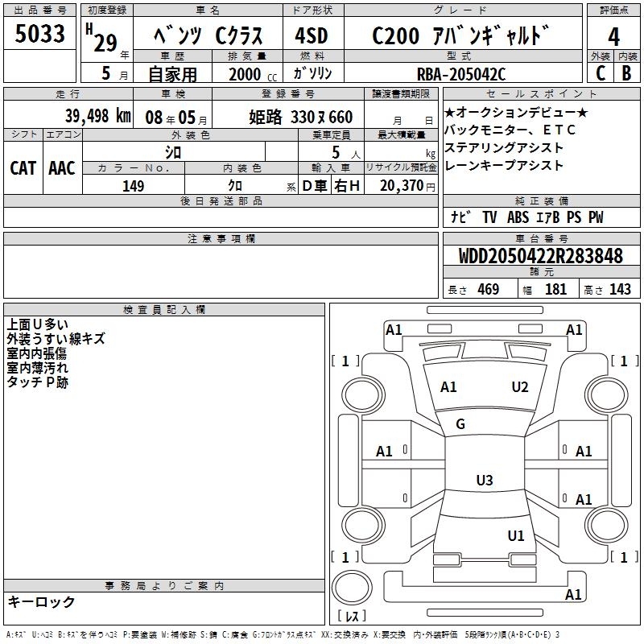Select the CAT shift type cell
This screenshot has width=644, height=644.
(x=23, y=167)
